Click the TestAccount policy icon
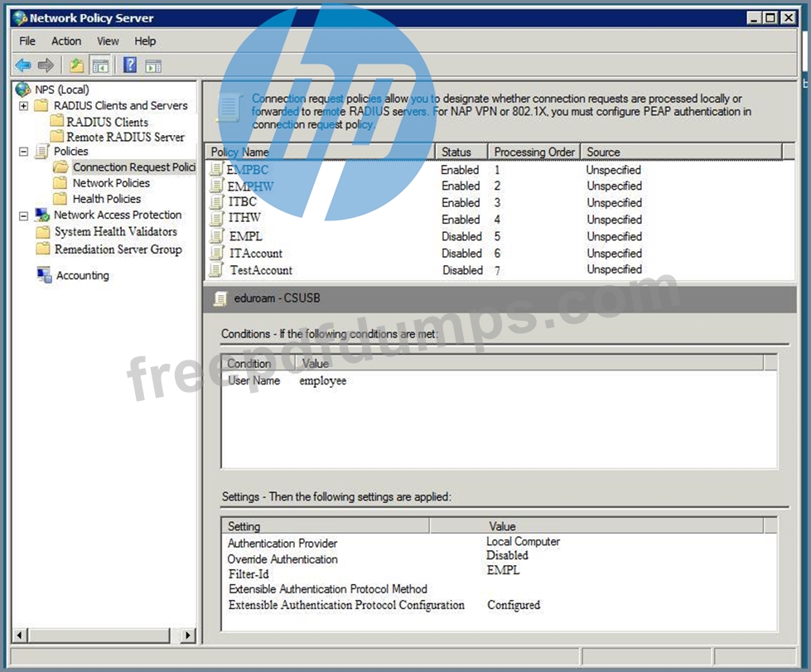811x672 pixels. point(217,269)
